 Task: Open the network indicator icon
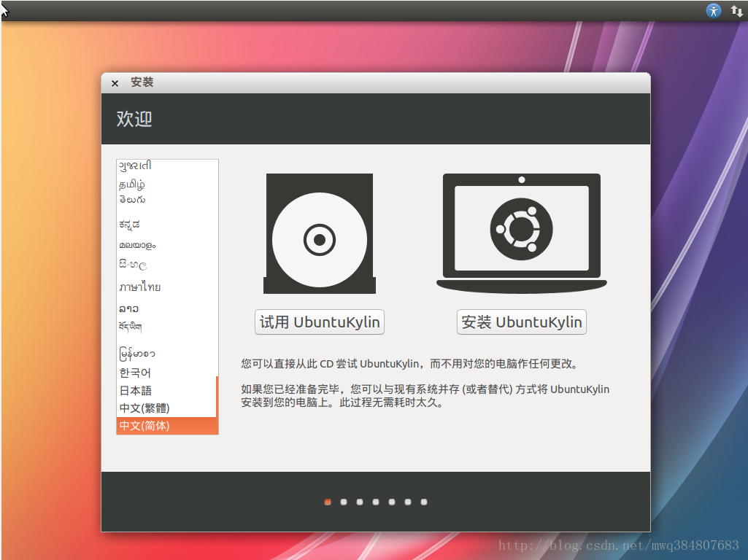pyautogui.click(x=736, y=10)
